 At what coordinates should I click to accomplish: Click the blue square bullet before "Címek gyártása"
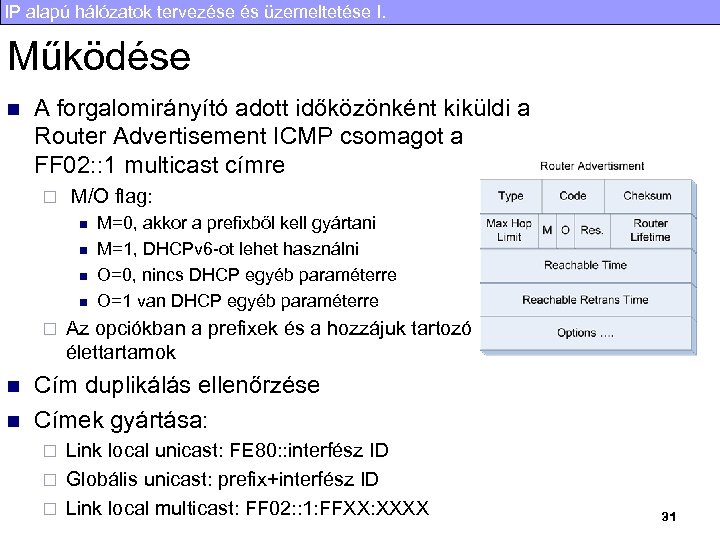tap(14, 422)
